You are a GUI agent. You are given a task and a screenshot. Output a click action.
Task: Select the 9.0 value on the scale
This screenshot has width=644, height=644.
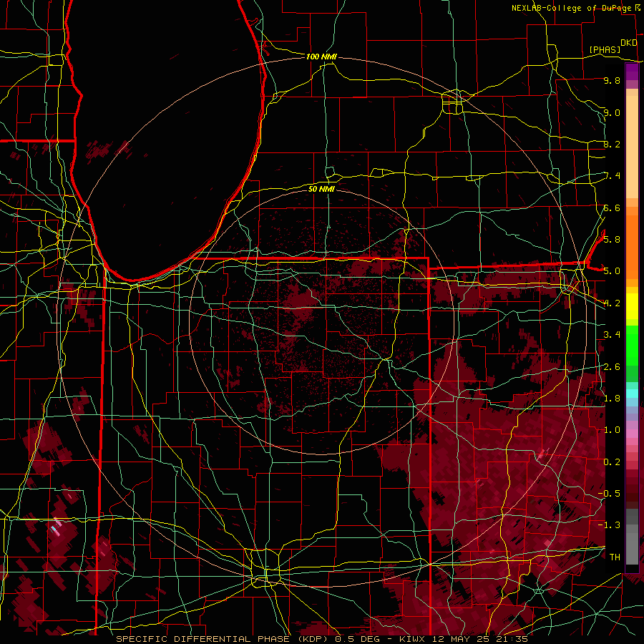click(612, 112)
